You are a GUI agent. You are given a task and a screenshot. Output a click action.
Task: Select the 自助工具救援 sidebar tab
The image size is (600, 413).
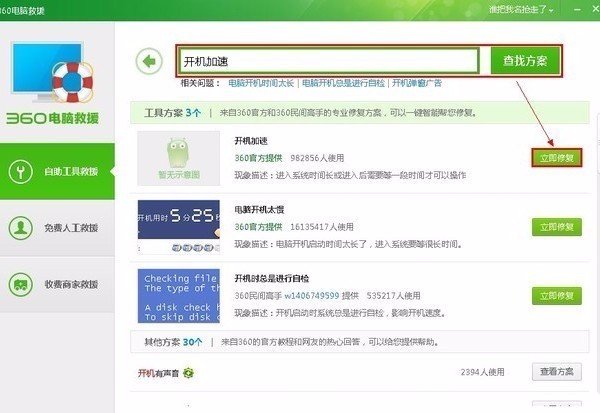coord(57,171)
